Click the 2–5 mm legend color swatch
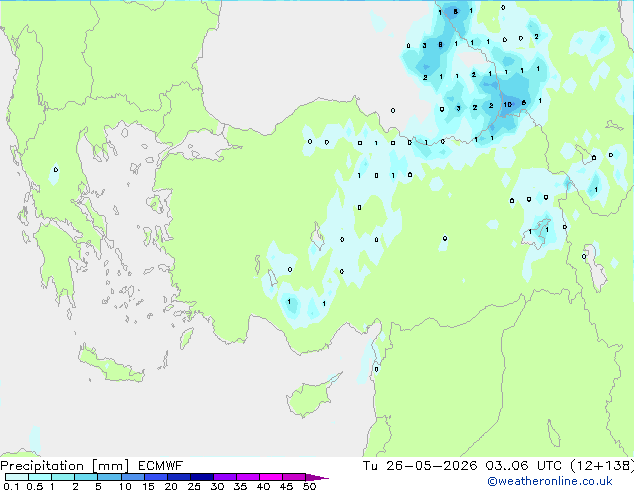634x490 pixels. [86, 477]
